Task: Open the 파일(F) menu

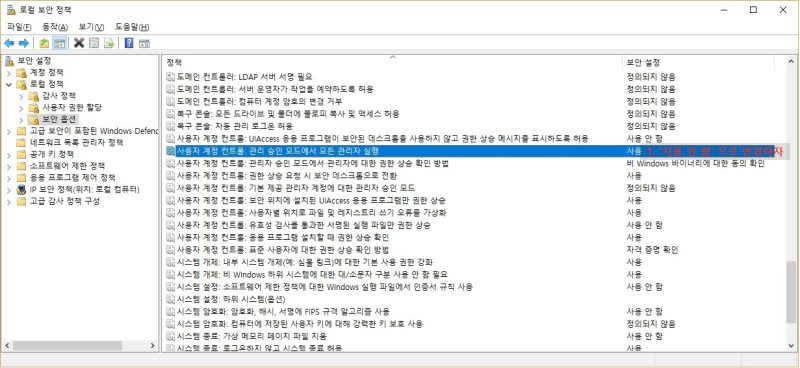Action: (19, 27)
